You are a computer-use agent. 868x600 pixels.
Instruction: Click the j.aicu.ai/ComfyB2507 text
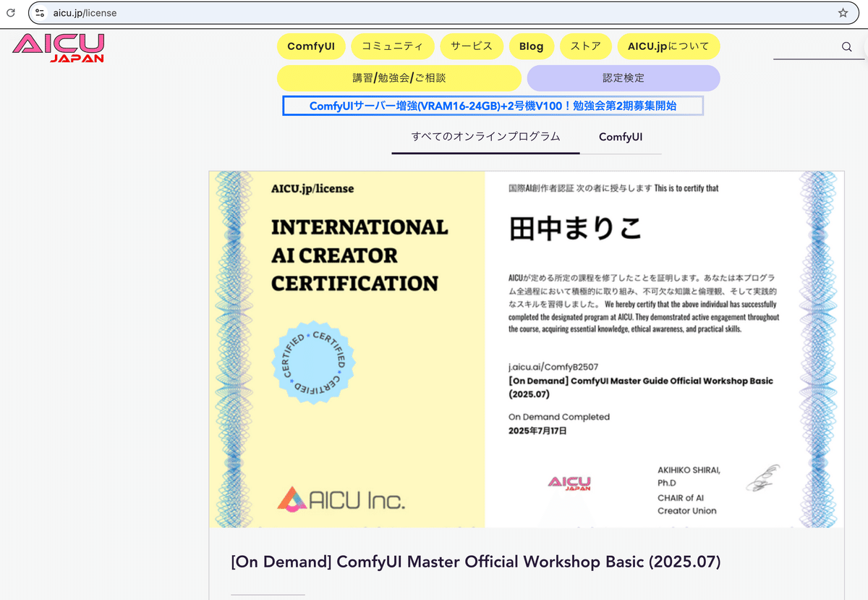pyautogui.click(x=553, y=367)
